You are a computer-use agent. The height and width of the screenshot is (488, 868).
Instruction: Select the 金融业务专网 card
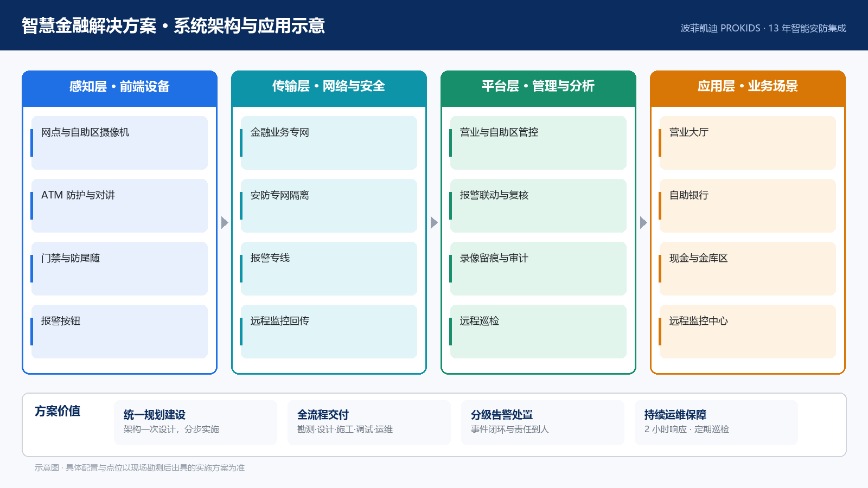point(329,143)
